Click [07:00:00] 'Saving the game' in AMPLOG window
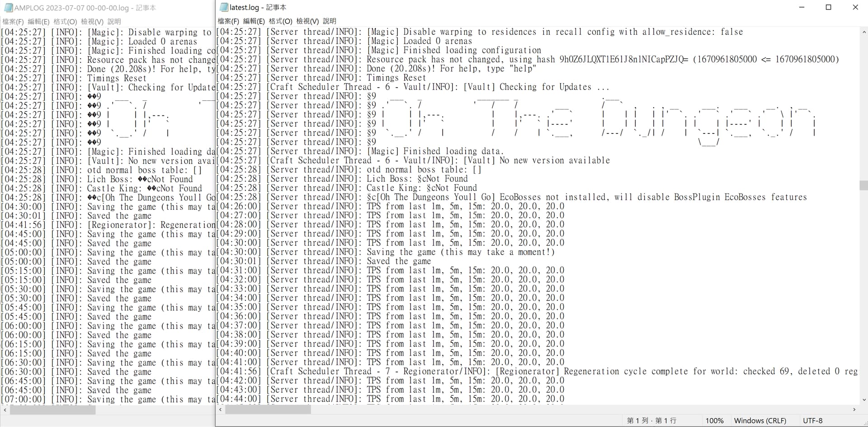The height and width of the screenshot is (427, 868). 108,399
